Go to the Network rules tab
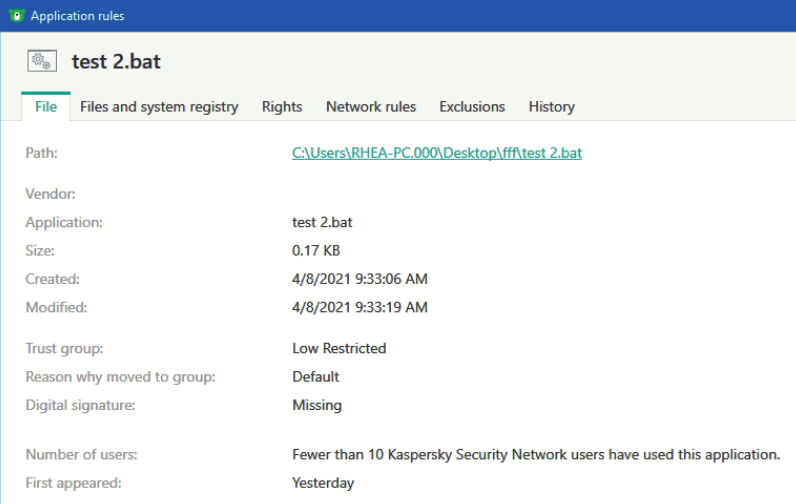 [x=371, y=106]
